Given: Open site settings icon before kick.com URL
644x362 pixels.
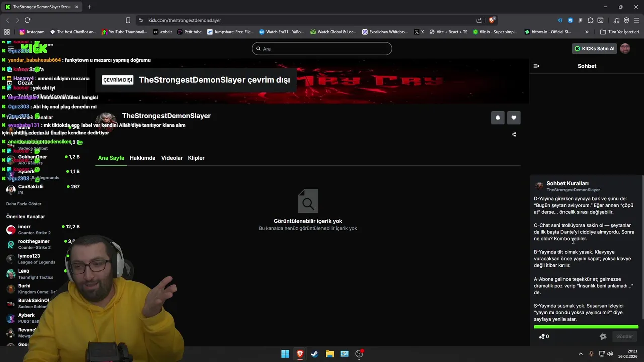Looking at the screenshot, I should point(141,20).
